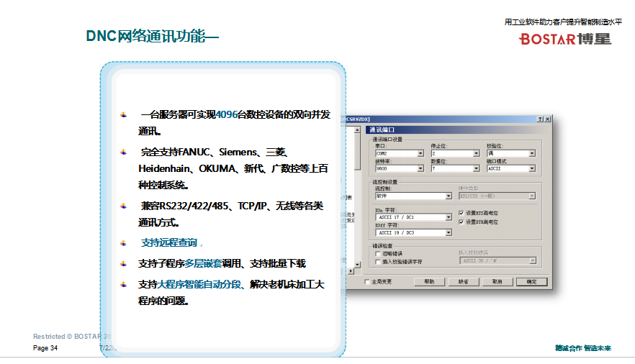
Task: Click the 停止位 field label
Action: tap(439, 147)
